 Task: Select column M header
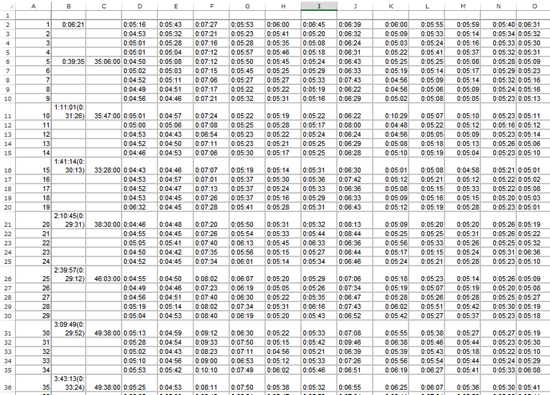pyautogui.click(x=463, y=6)
